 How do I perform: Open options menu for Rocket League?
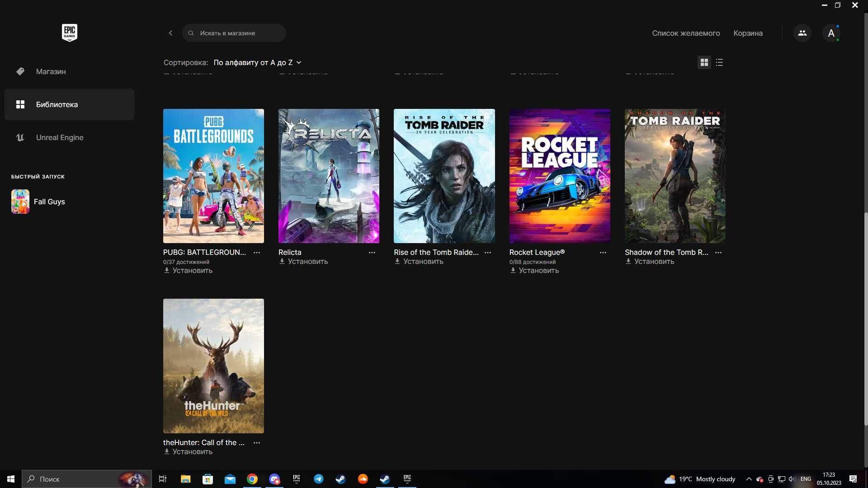pyautogui.click(x=603, y=253)
